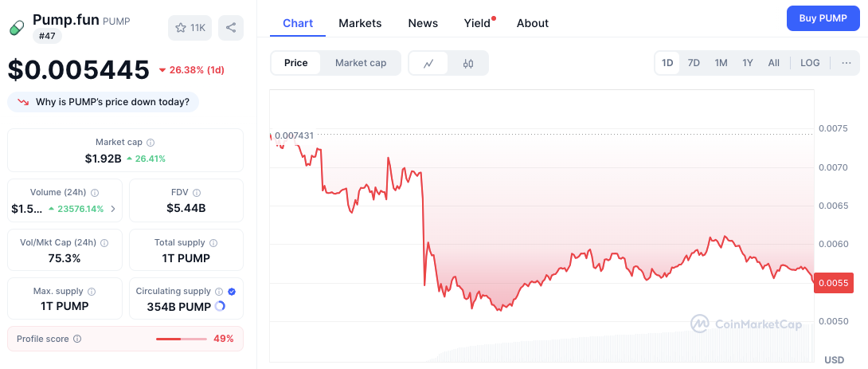Toggle chart to Market cap view
The height and width of the screenshot is (369, 868).
[360, 63]
